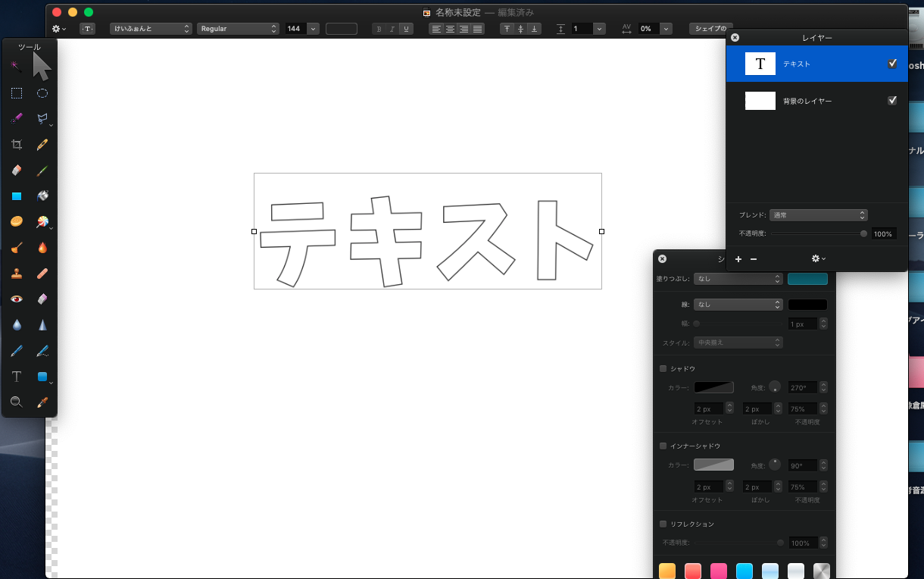Image resolution: width=924 pixels, height=579 pixels.
Task: Hide the テキスト layer using its checkbox
Action: click(892, 64)
